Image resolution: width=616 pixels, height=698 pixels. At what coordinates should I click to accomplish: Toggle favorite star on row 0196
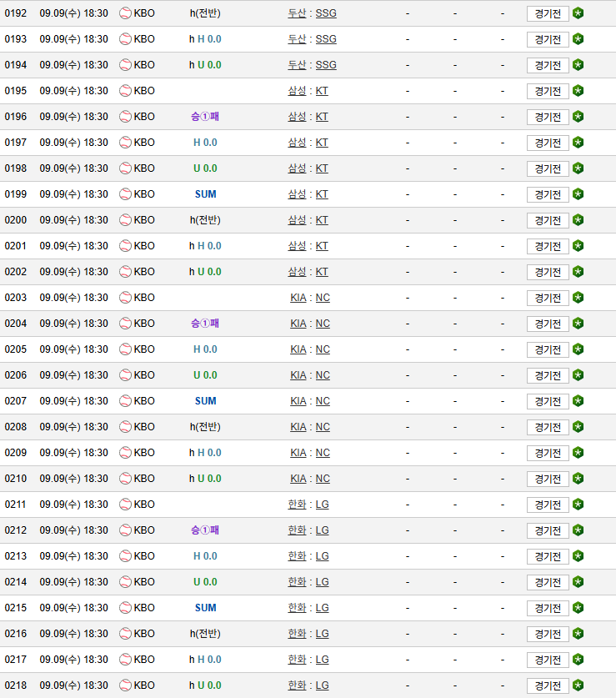point(578,117)
